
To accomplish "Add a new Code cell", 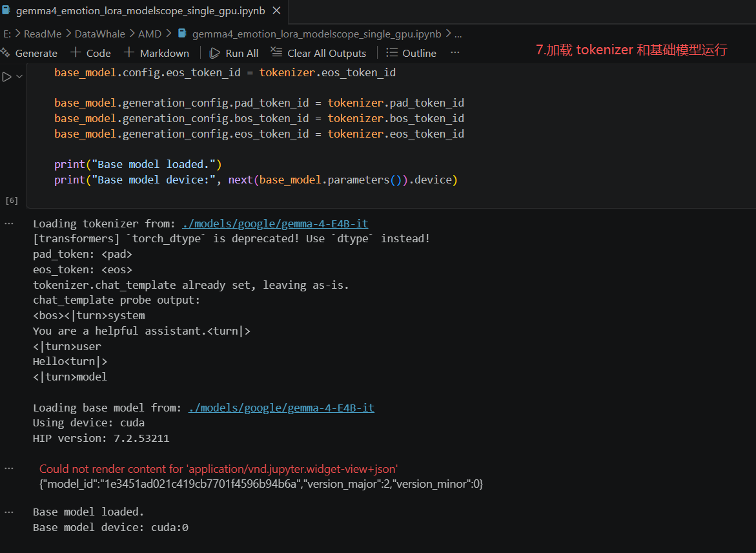I will 90,53.
